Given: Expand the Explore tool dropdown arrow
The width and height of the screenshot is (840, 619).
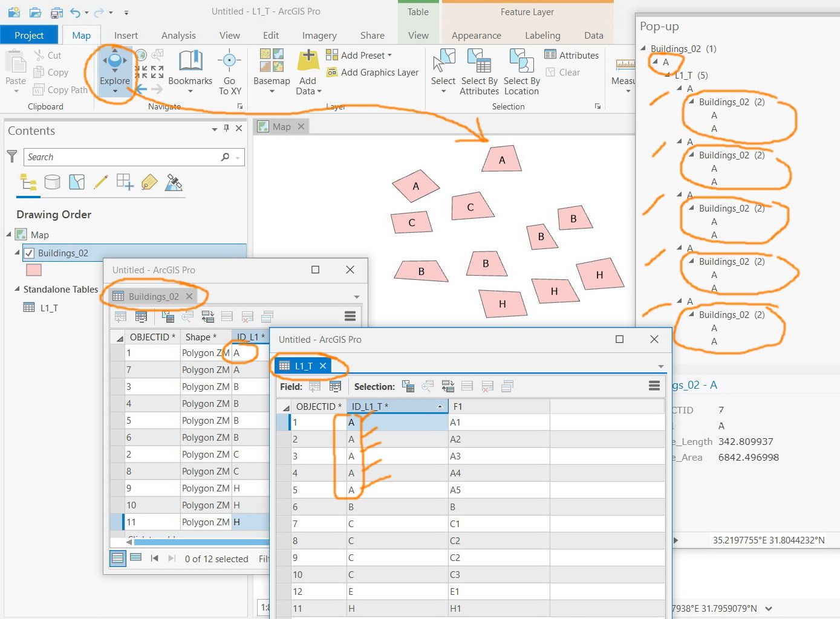Looking at the screenshot, I should pos(115,91).
